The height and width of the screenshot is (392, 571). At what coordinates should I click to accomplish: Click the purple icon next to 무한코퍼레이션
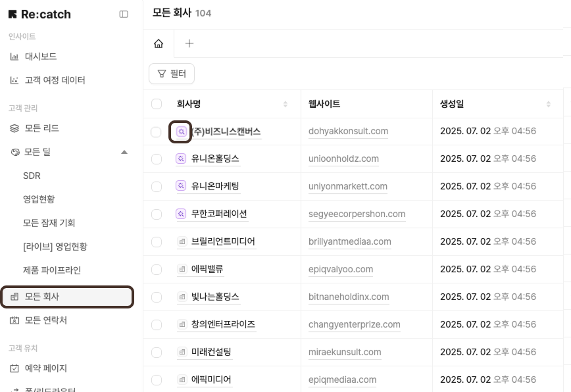point(182,214)
